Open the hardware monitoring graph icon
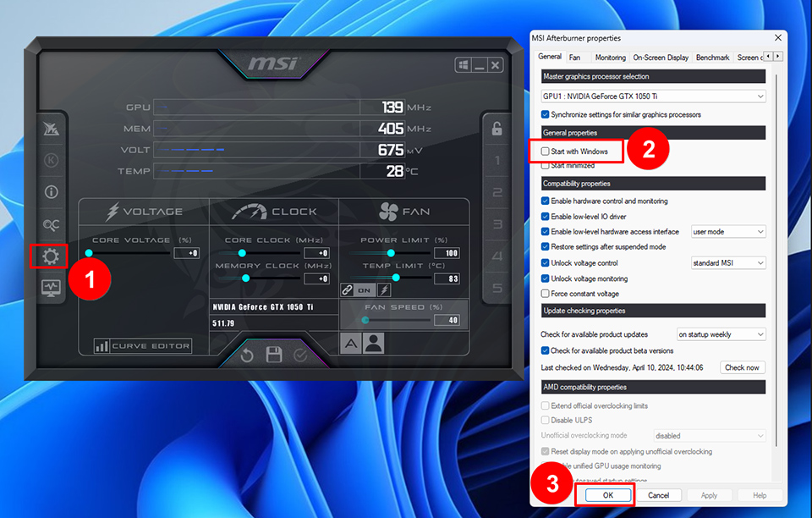This screenshot has width=812, height=518. pos(50,289)
